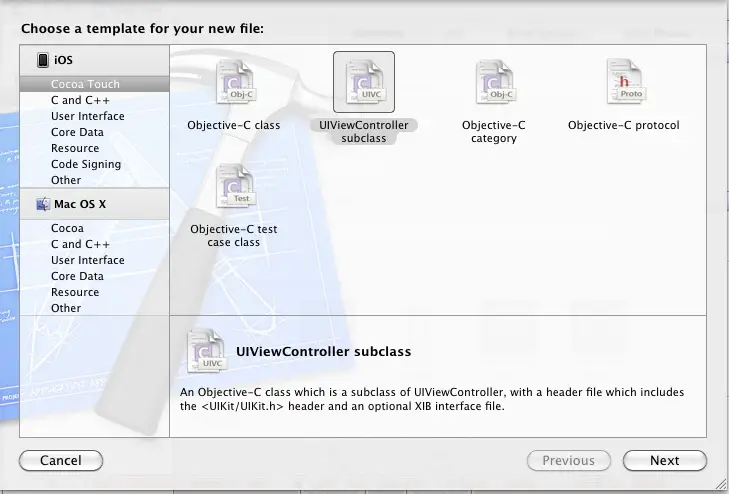This screenshot has height=494, width=729.
Task: Select User Interface under iOS
Action: click(x=88, y=116)
